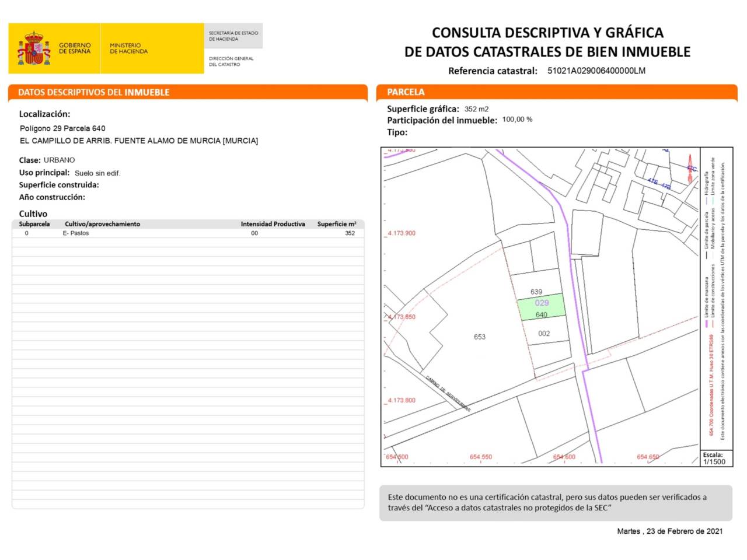Select the date "Martes , 23 de Febrero de 2021"
Image resolution: width=747 pixels, height=560 pixels.
(670, 531)
